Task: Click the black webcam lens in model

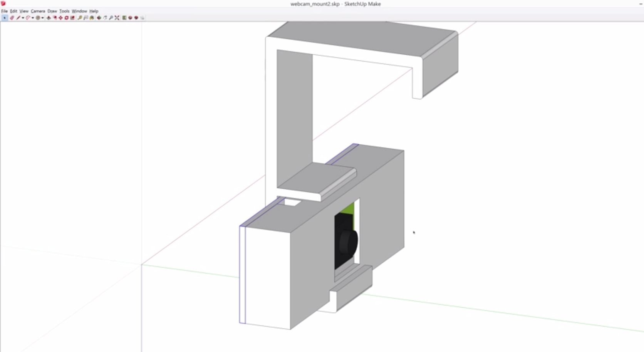Action: coord(348,243)
